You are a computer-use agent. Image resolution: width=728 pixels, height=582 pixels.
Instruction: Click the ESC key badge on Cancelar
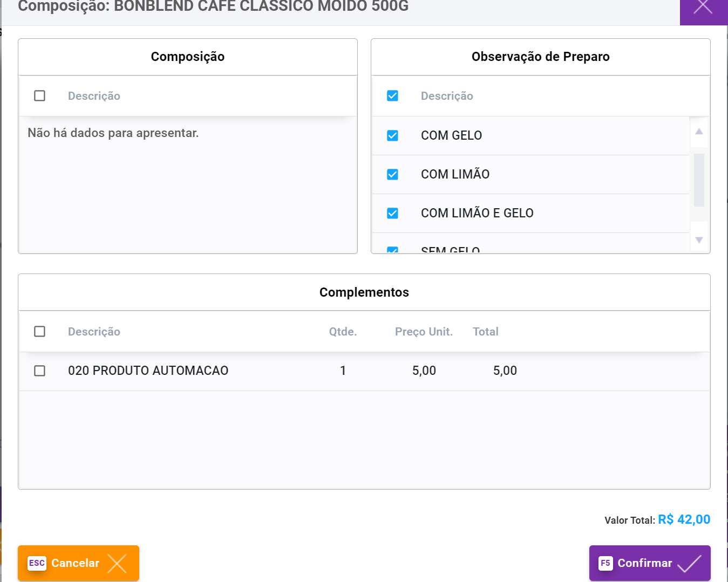pyautogui.click(x=37, y=563)
